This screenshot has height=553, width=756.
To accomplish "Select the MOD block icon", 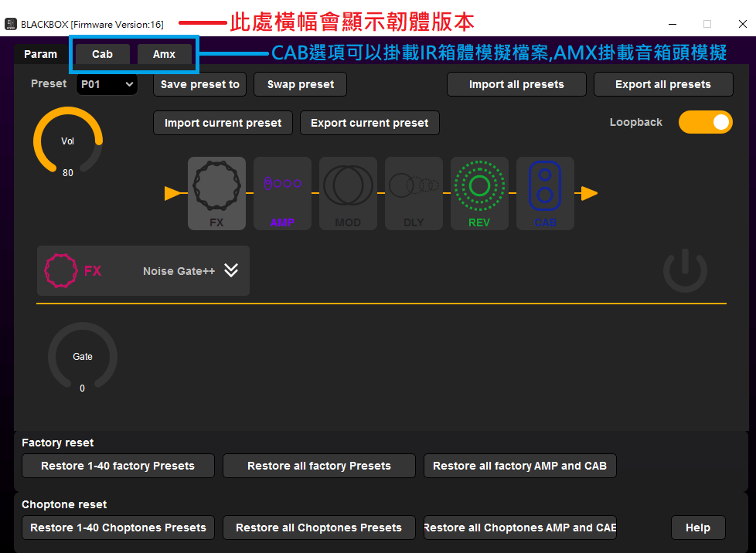I will coord(348,193).
